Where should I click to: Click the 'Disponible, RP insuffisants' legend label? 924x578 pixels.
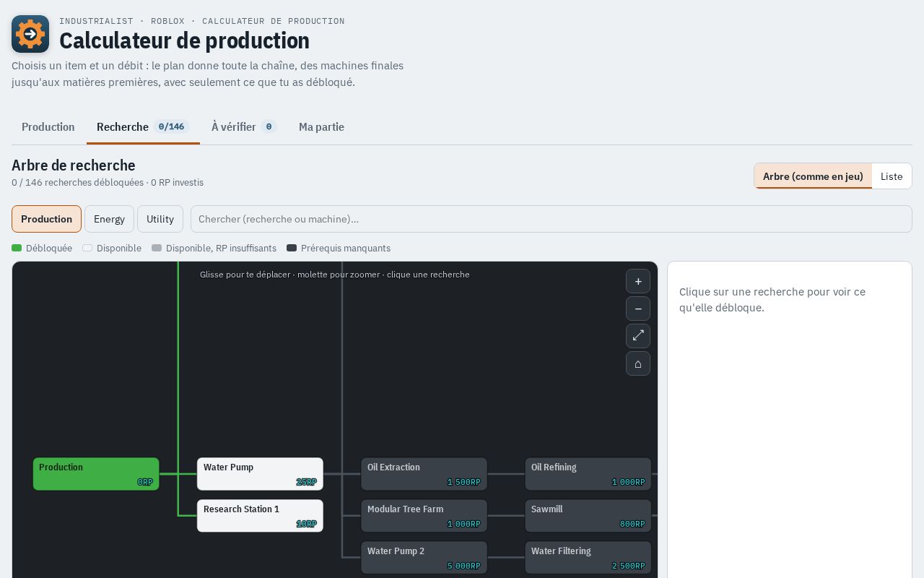221,248
